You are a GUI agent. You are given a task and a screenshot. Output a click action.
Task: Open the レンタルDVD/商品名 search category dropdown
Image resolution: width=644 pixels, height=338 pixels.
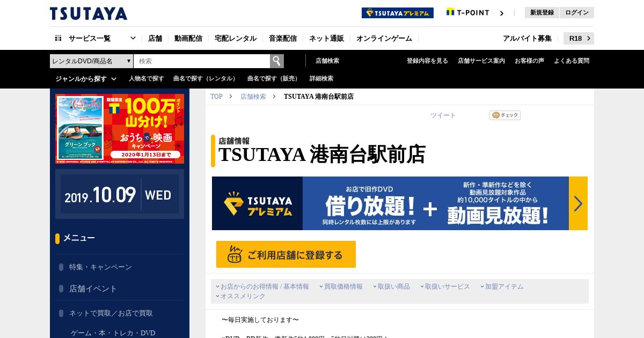(92, 61)
